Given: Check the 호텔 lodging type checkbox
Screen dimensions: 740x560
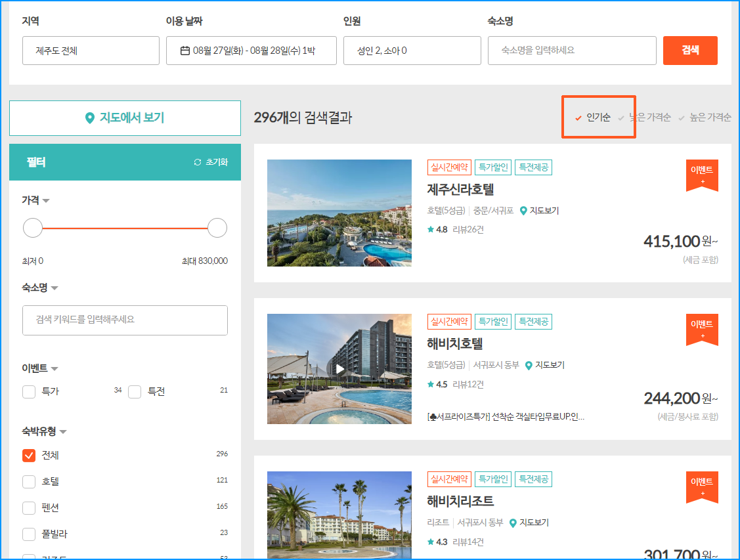Looking at the screenshot, I should pyautogui.click(x=29, y=482).
